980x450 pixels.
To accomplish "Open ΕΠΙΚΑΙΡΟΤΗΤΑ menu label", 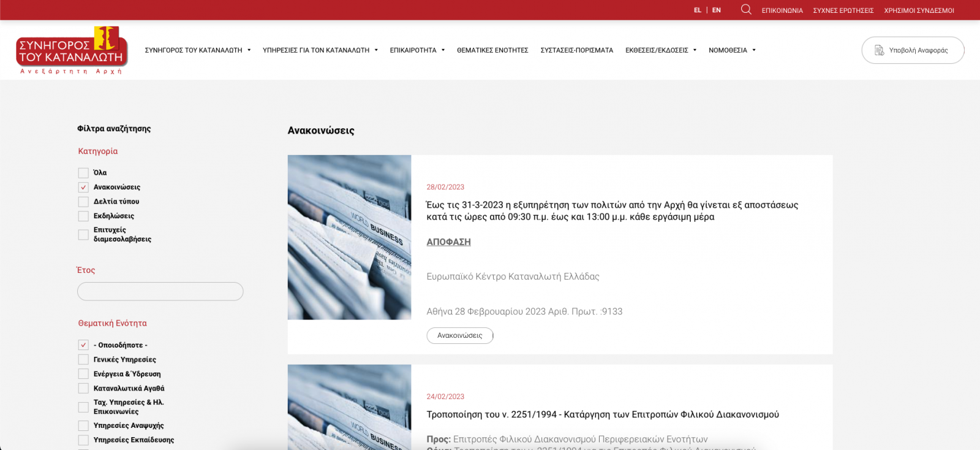I will (x=413, y=50).
